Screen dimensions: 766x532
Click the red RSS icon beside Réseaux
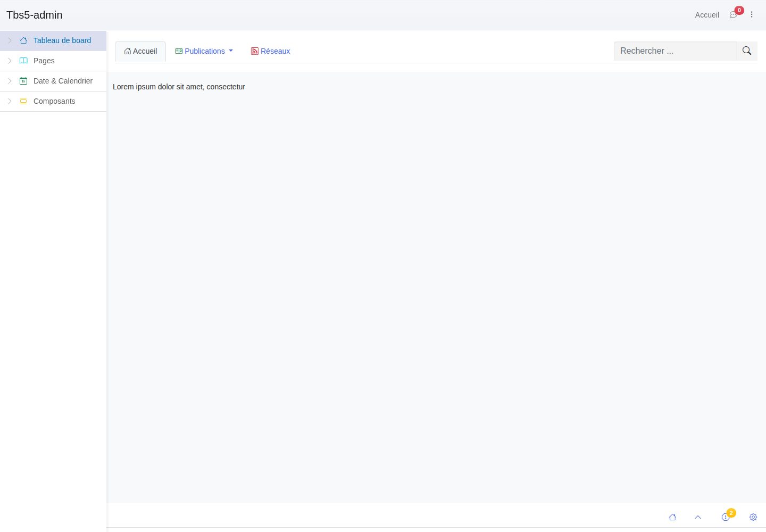[255, 51]
